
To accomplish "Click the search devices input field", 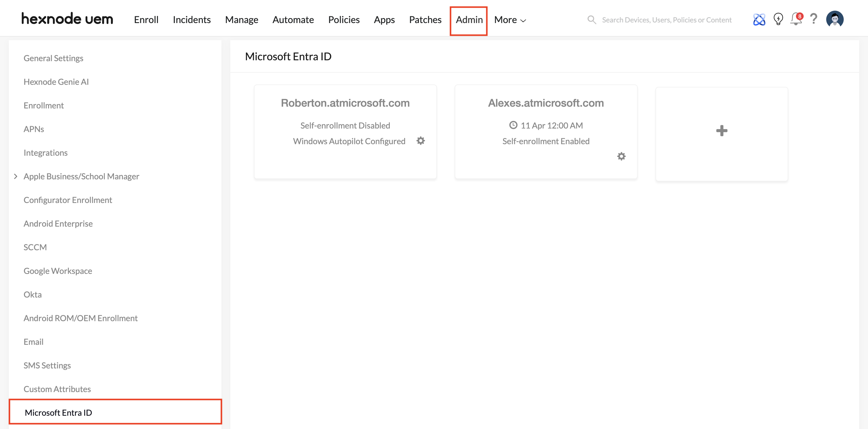I will point(667,20).
